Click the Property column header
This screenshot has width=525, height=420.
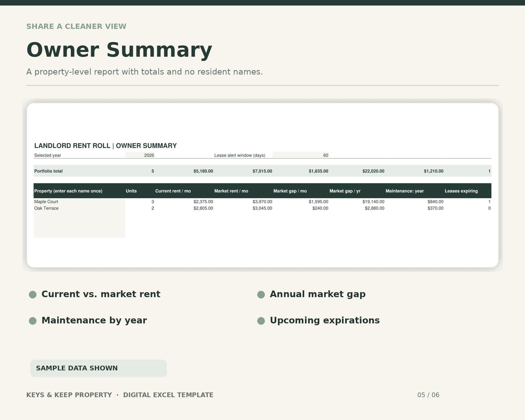coord(68,191)
